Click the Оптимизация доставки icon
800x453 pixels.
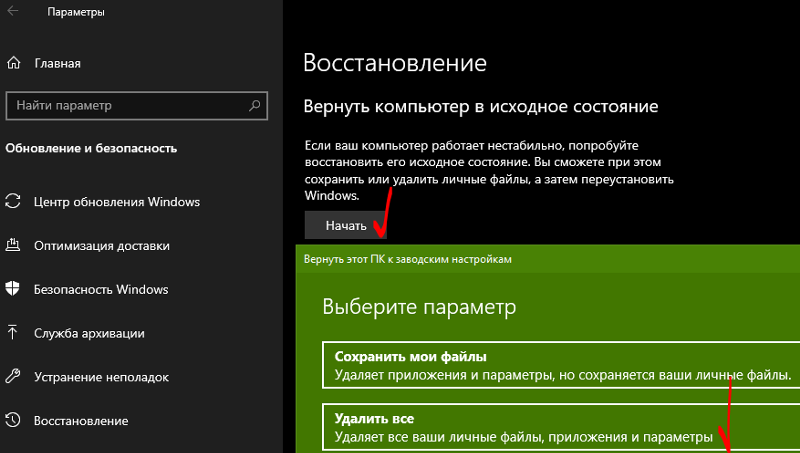(13, 245)
